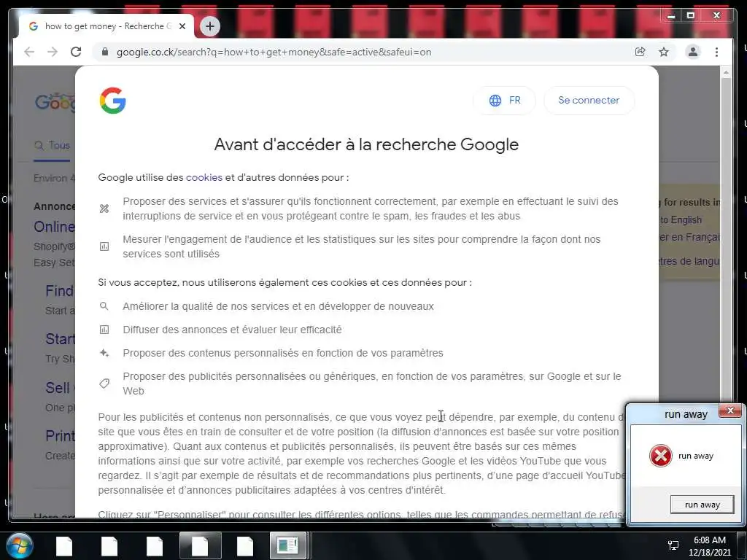Click the Google G logo in dialog
Image resolution: width=747 pixels, height=560 pixels.
point(113,101)
